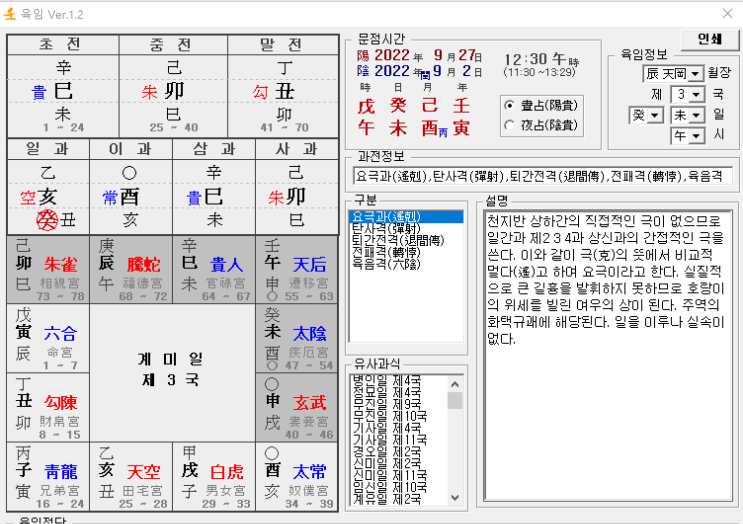Click the 青龍 兄弟宮 cell
Viewport: 743px width, 524px height.
[48, 477]
